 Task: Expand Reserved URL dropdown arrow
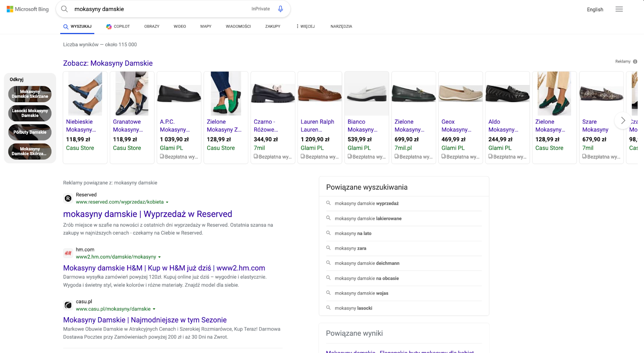pos(167,202)
